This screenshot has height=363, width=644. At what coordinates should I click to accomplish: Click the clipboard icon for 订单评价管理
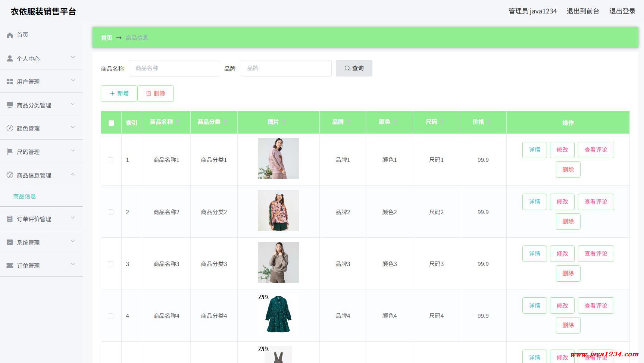tap(10, 219)
